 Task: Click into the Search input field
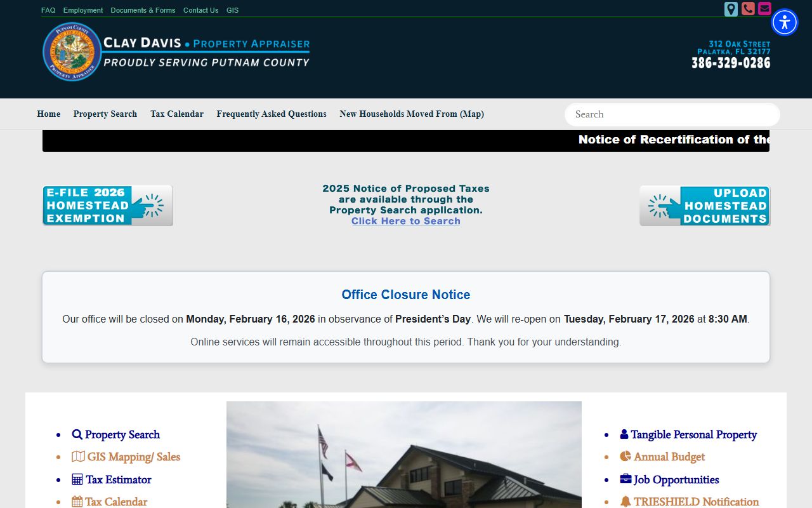[672, 114]
